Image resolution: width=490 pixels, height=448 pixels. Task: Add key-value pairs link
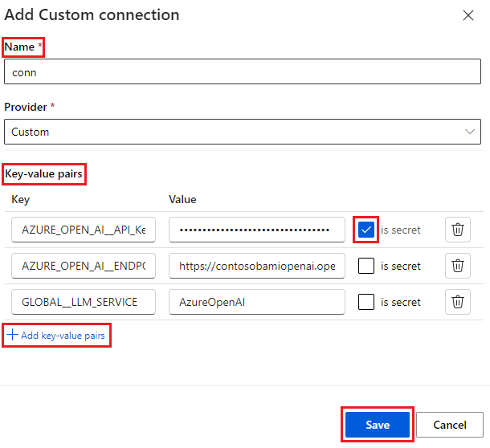click(x=55, y=336)
